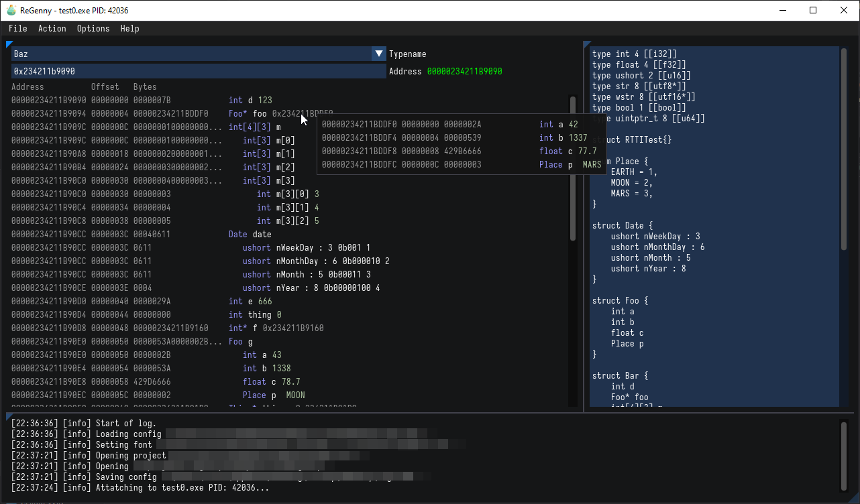This screenshot has width=860, height=504.
Task: Open the Typename dropdown arrow
Action: 379,54
